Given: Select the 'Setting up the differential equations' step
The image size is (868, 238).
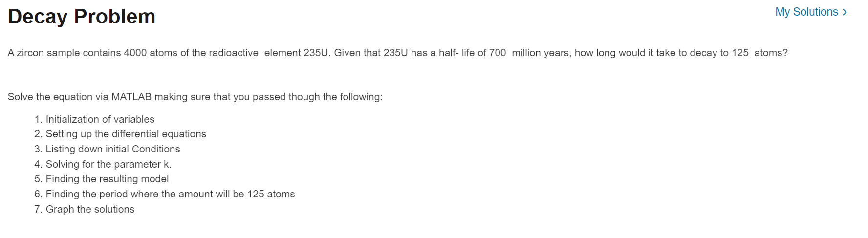Looking at the screenshot, I should point(126,134).
